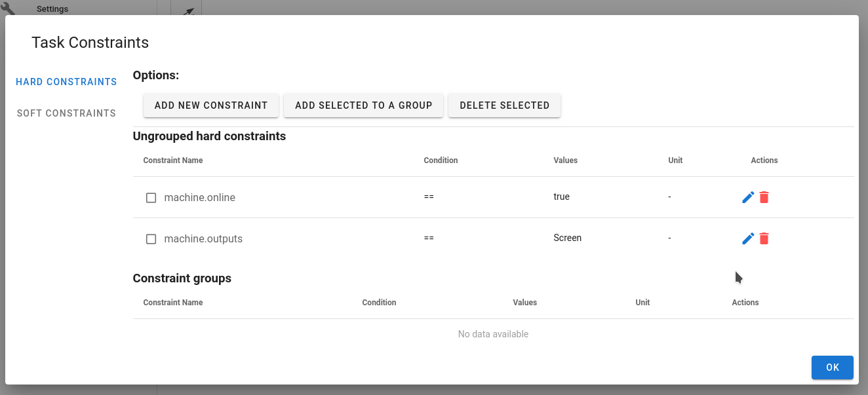This screenshot has width=868, height=395.
Task: Edit the machine.outputs constraint
Action: (747, 238)
